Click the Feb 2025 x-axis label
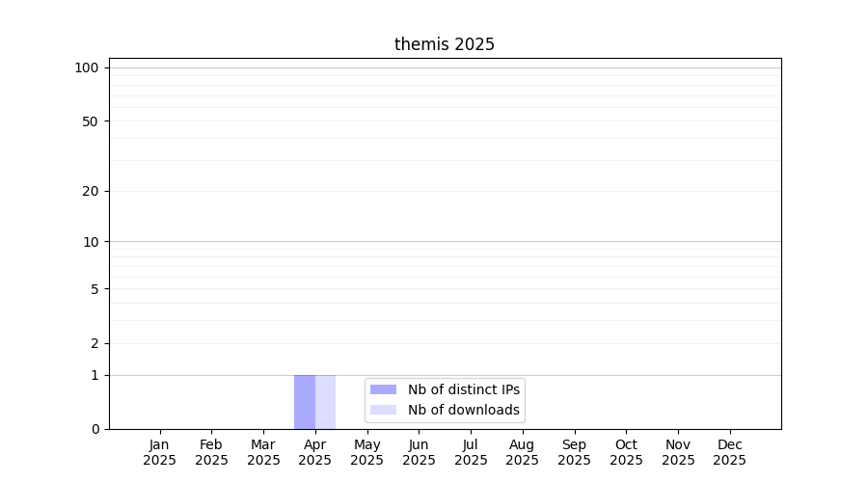 [211, 452]
